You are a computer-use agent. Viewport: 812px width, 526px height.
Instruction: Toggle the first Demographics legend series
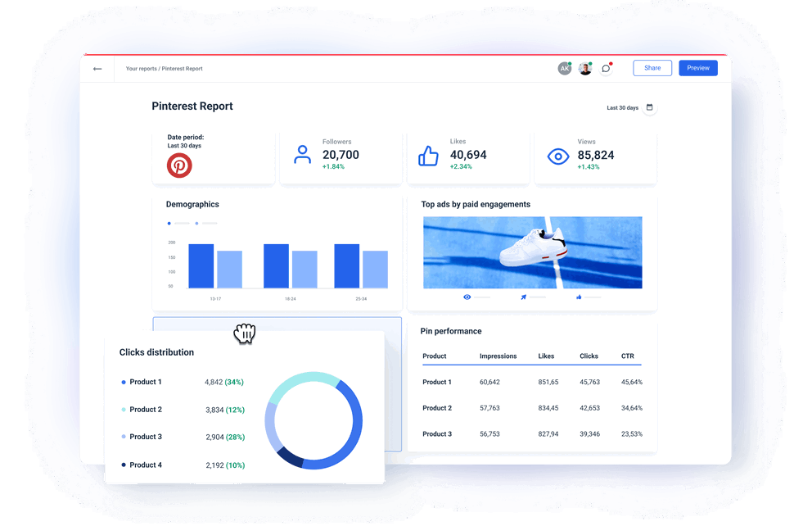[x=169, y=223]
